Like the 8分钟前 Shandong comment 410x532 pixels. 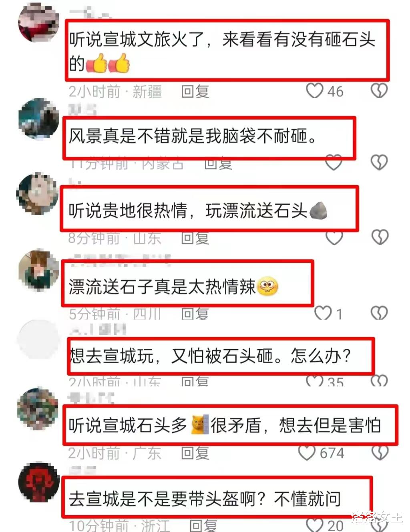point(334,238)
